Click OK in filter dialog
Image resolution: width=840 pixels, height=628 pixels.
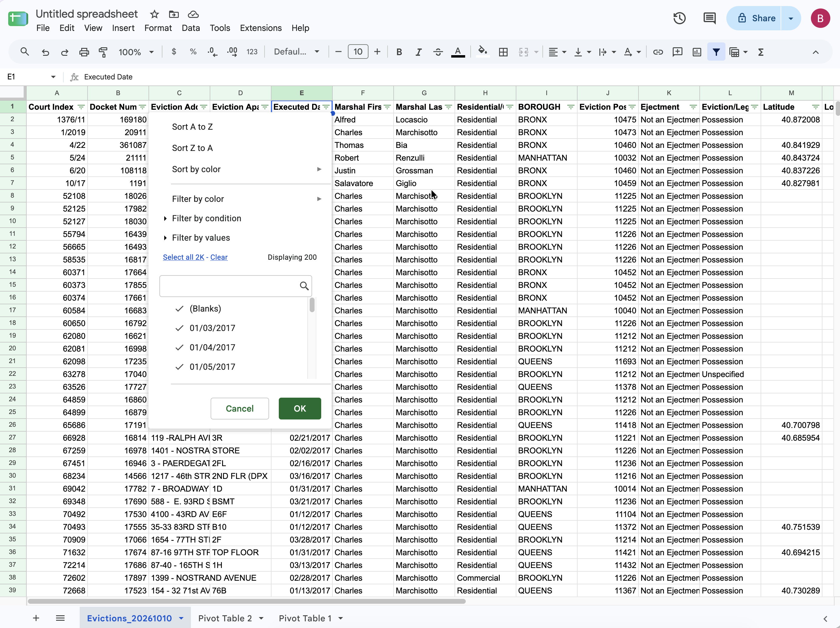(300, 408)
